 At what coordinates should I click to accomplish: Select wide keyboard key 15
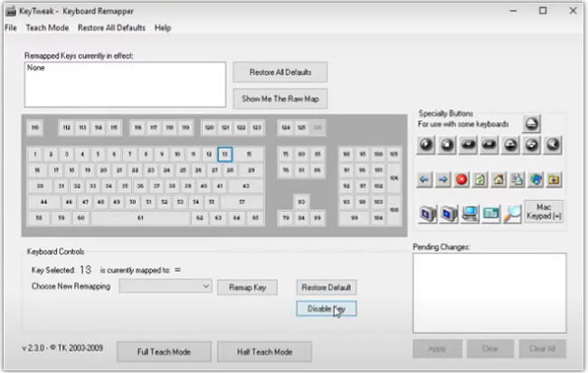[x=249, y=154]
